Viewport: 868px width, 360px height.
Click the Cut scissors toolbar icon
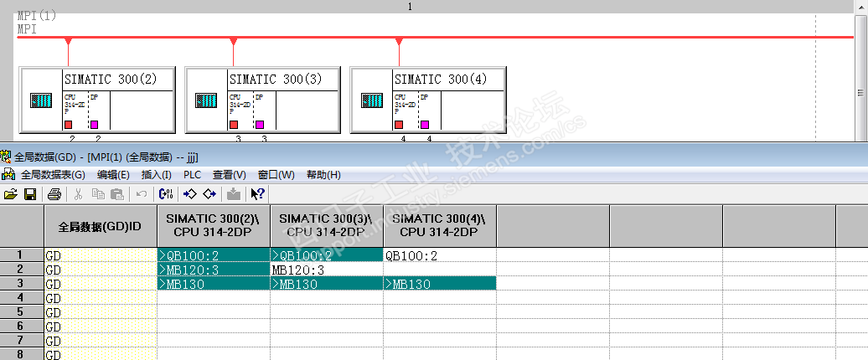click(x=78, y=194)
